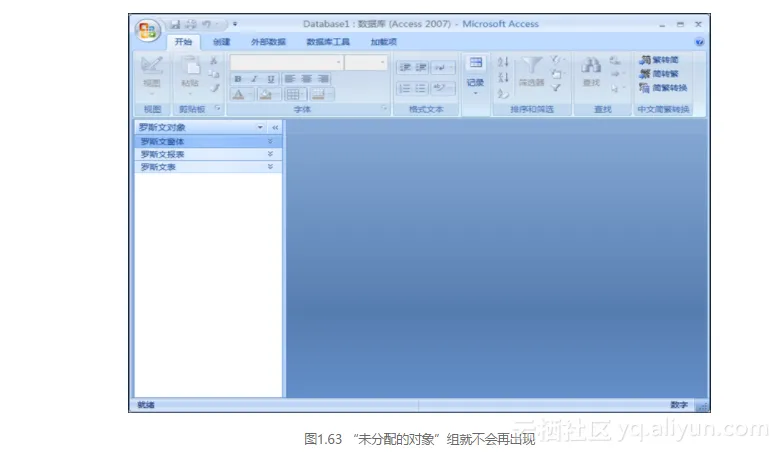Center align text
This screenshot has width=780, height=452.
click(306, 79)
